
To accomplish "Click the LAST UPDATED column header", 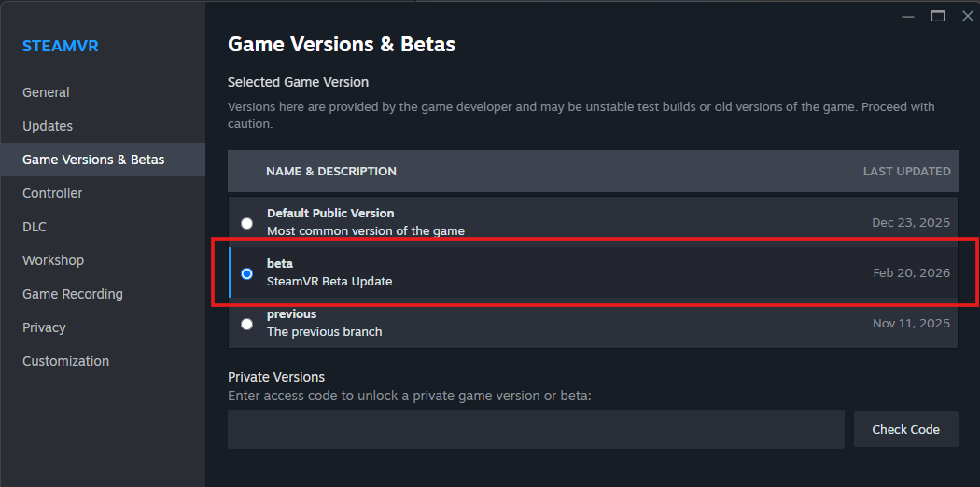I will tap(906, 172).
